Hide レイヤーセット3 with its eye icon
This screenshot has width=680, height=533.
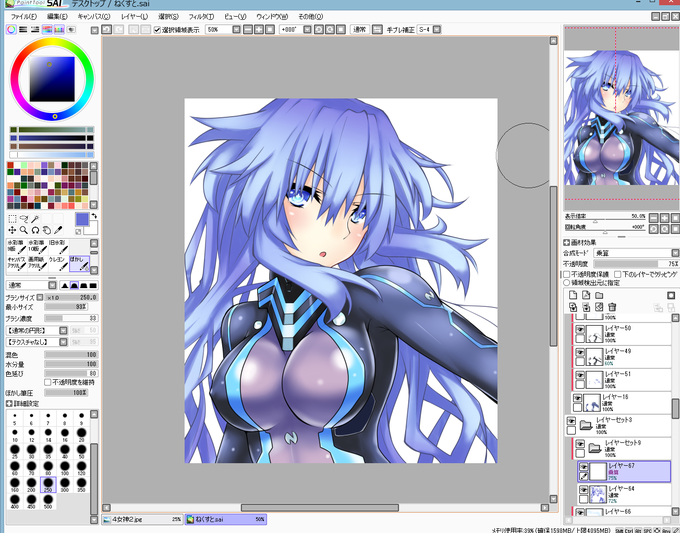pos(571,421)
